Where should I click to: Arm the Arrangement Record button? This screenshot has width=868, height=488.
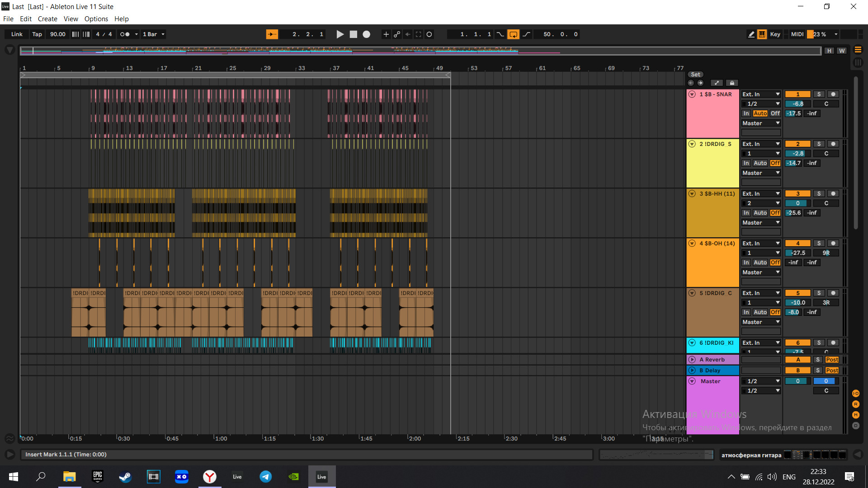pos(367,34)
